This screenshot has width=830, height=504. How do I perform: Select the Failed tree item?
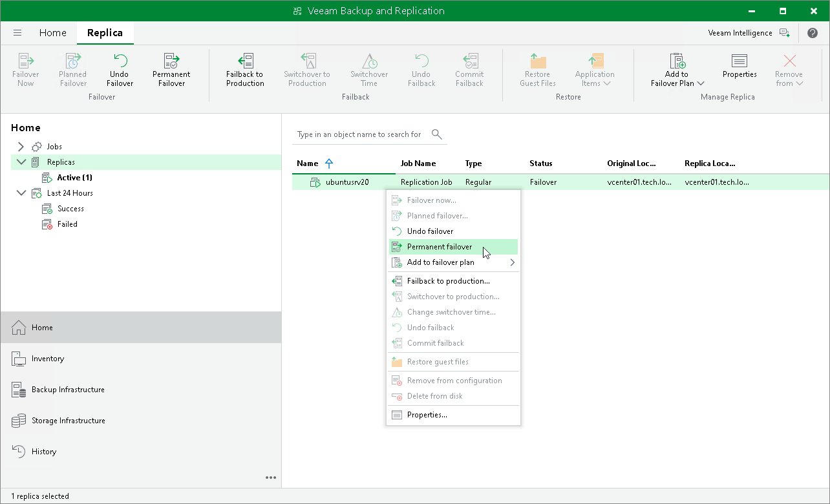pyautogui.click(x=67, y=224)
